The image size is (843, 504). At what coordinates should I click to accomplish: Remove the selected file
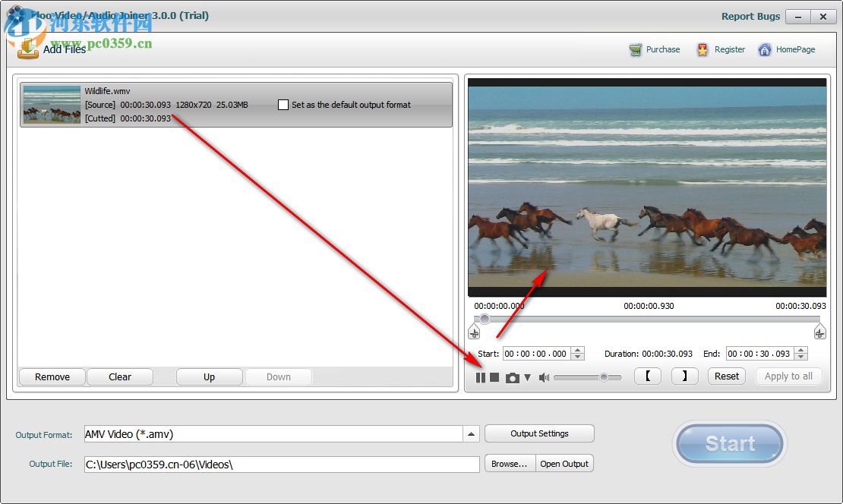(52, 376)
